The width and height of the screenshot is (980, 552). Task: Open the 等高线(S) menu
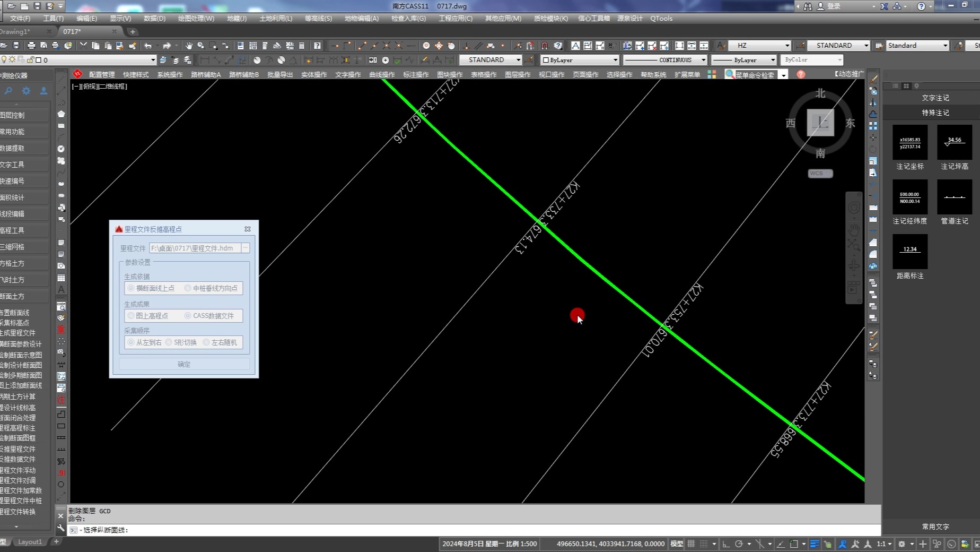pos(318,18)
